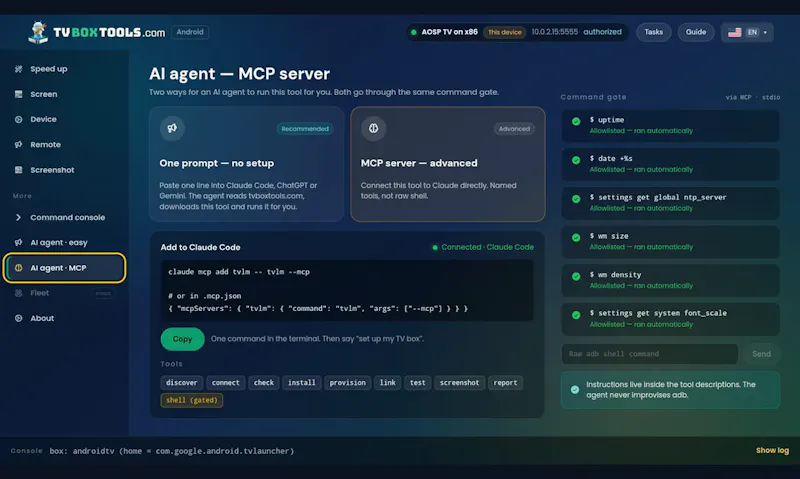Open the About page
The height and width of the screenshot is (479, 800).
click(x=64, y=318)
